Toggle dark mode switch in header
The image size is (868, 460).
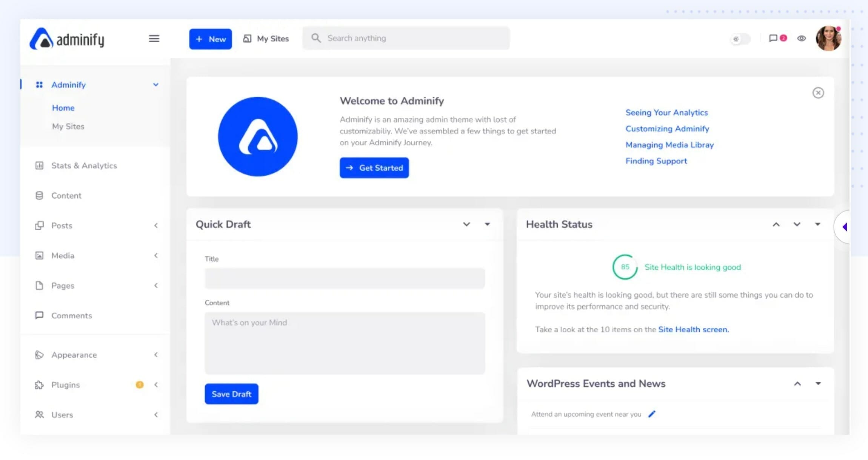point(740,39)
